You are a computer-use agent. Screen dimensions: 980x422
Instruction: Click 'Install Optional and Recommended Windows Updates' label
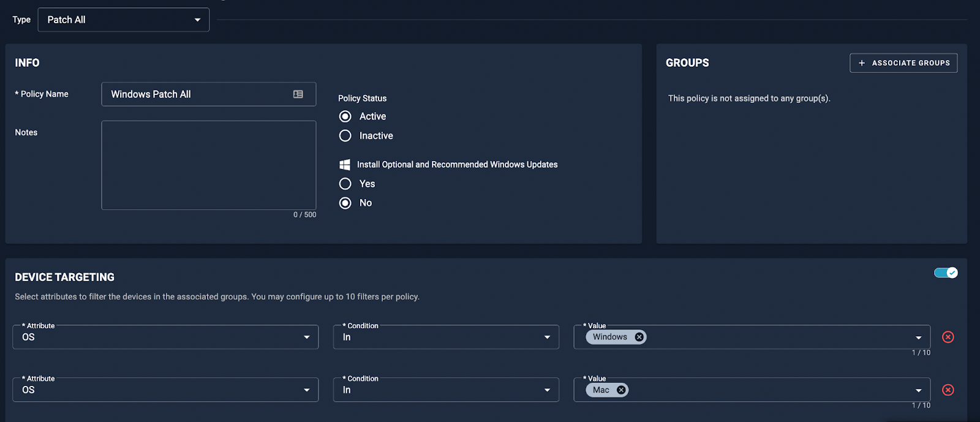click(457, 165)
